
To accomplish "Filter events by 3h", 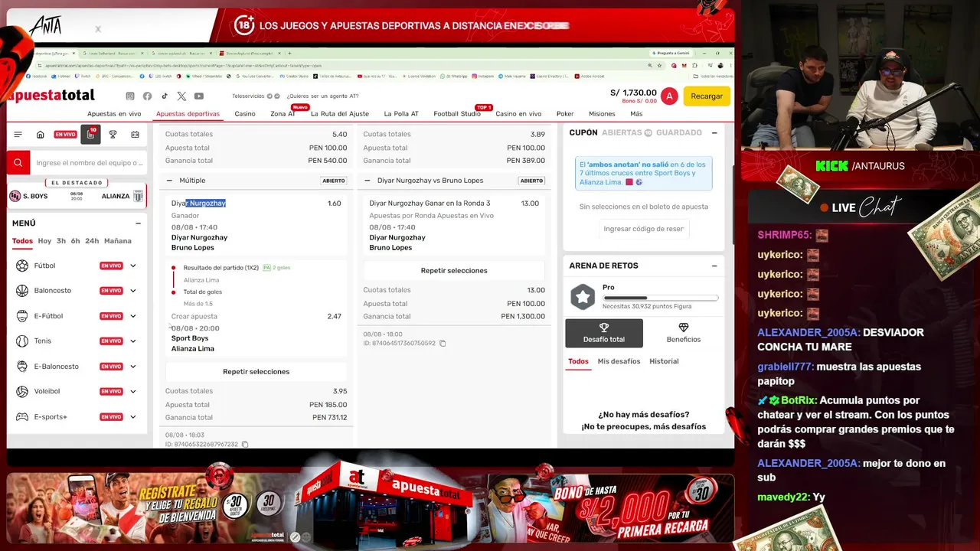I will coord(61,241).
